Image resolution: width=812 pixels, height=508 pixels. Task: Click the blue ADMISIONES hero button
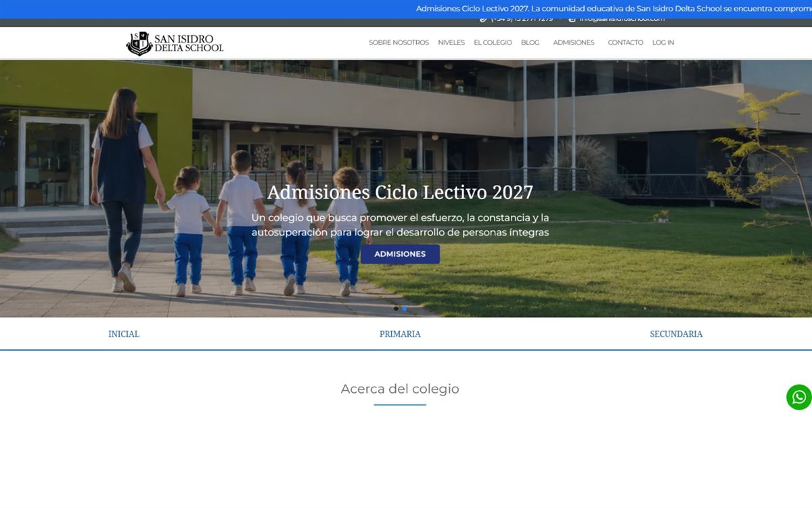pyautogui.click(x=400, y=254)
